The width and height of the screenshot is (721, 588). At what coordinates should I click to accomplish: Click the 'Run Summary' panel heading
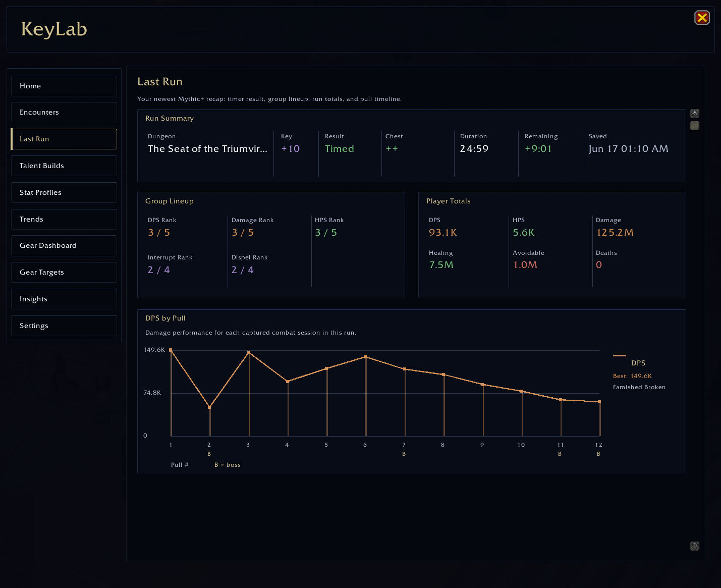pos(170,118)
